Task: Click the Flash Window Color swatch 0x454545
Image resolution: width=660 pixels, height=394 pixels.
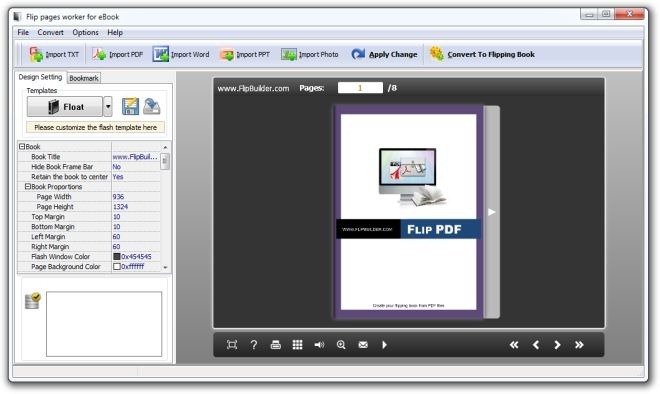Action: coord(117,256)
